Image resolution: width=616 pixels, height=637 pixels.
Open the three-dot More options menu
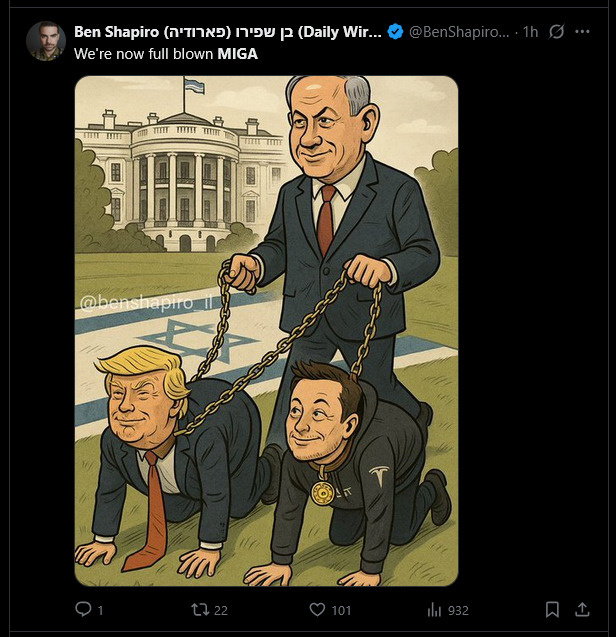point(582,31)
